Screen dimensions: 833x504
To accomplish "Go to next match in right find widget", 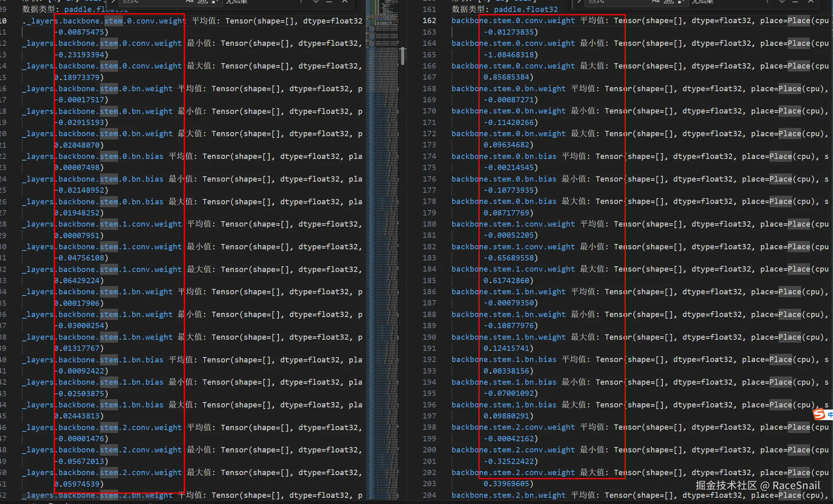I will 782,1.
